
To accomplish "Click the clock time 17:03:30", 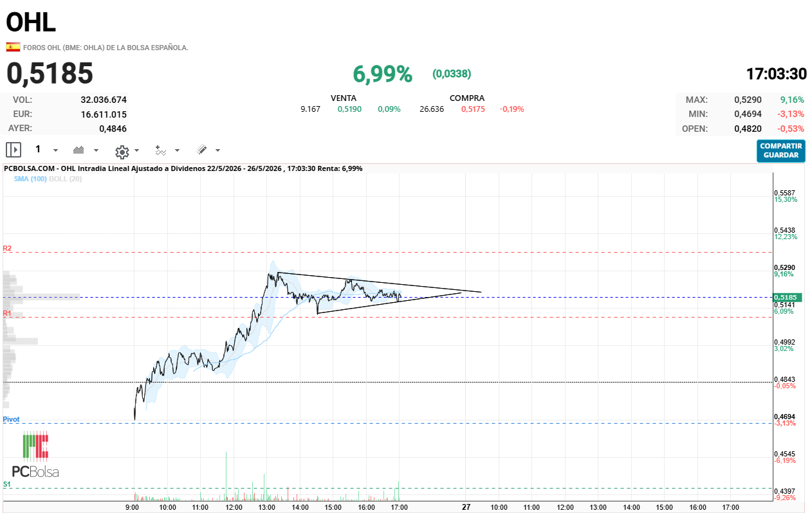I will coord(776,74).
